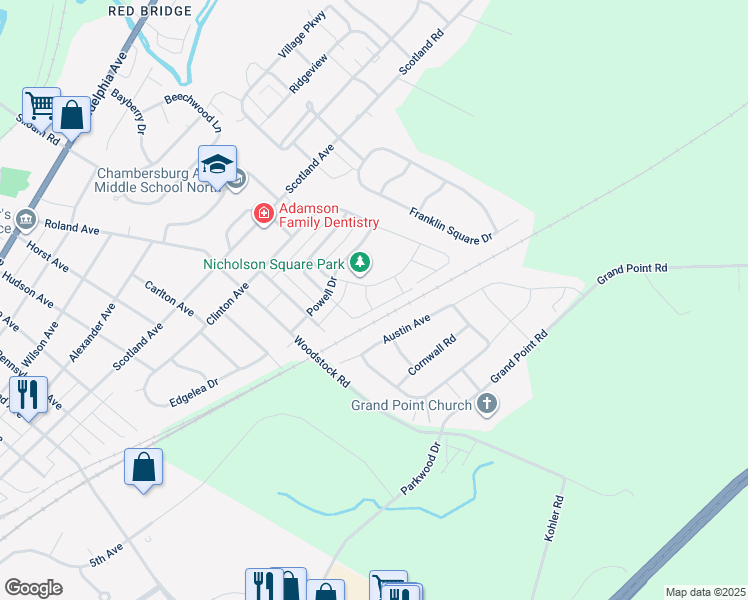The image size is (748, 600).
Task: Click the Red Bridge neighborhood label
Action: point(150,11)
